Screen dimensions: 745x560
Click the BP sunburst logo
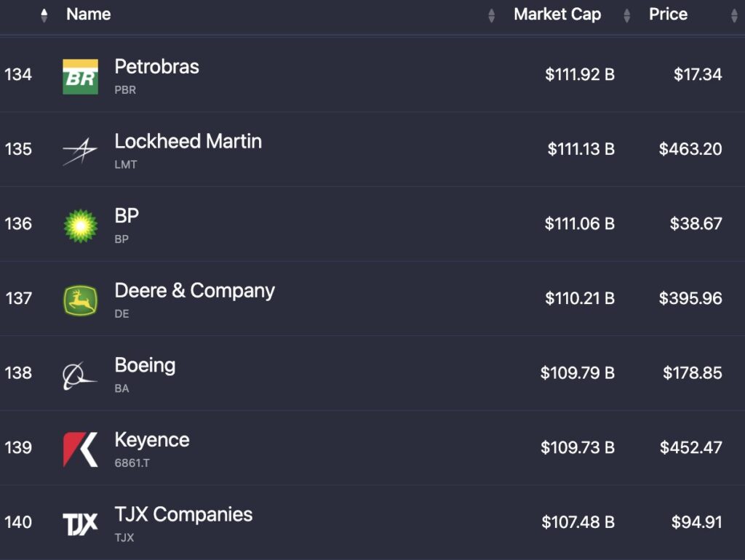pos(80,226)
